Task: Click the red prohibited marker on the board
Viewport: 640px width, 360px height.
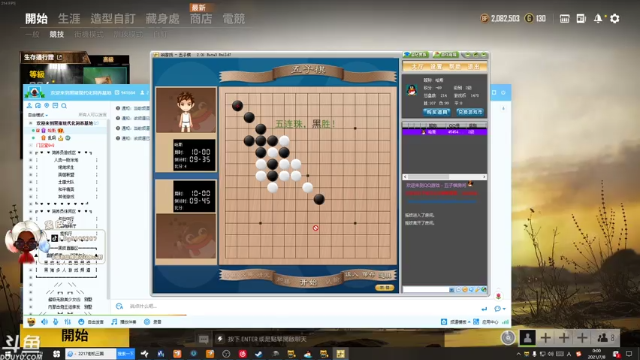Action: (x=316, y=228)
